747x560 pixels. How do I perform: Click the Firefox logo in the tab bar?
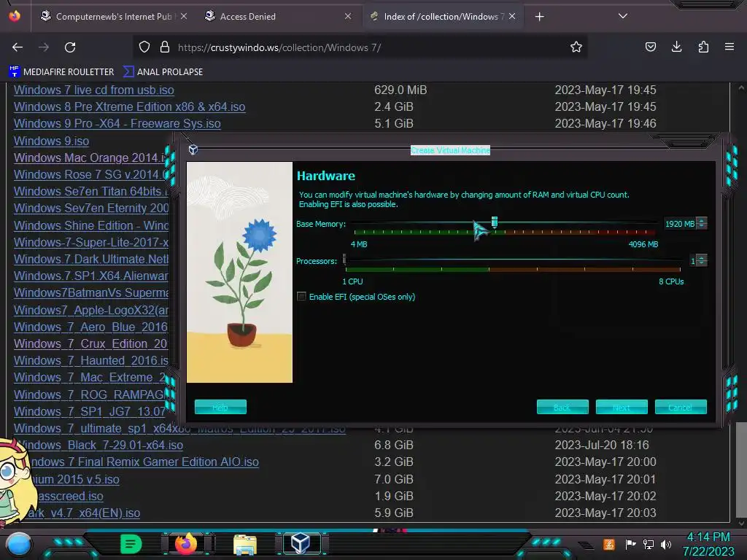tap(15, 16)
